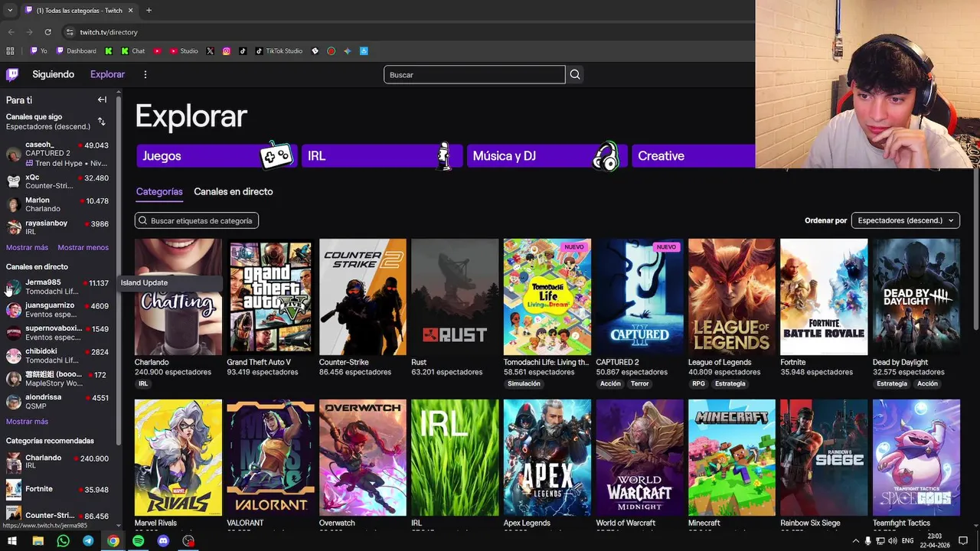Open the Counter-Strike 2 category cover
The height and width of the screenshot is (551, 980).
click(363, 297)
